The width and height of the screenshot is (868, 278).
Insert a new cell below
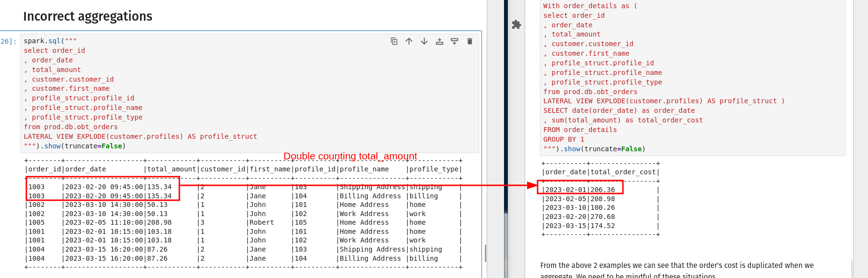coord(455,41)
